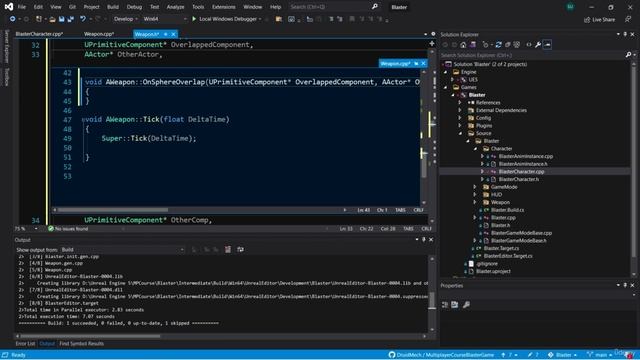Select BlasterCharacter.h in Solution Explorer
Image resolution: width=640 pixels, height=360 pixels.
point(518,179)
